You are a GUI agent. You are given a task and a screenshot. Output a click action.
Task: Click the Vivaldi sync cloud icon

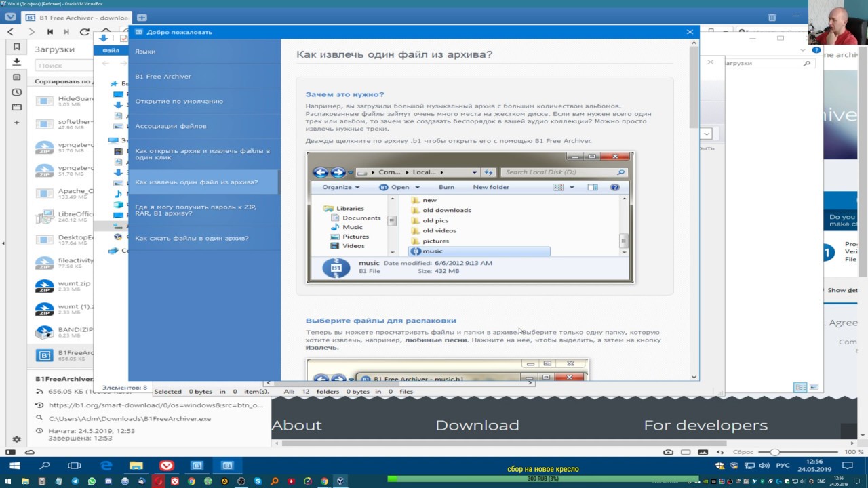[29, 452]
